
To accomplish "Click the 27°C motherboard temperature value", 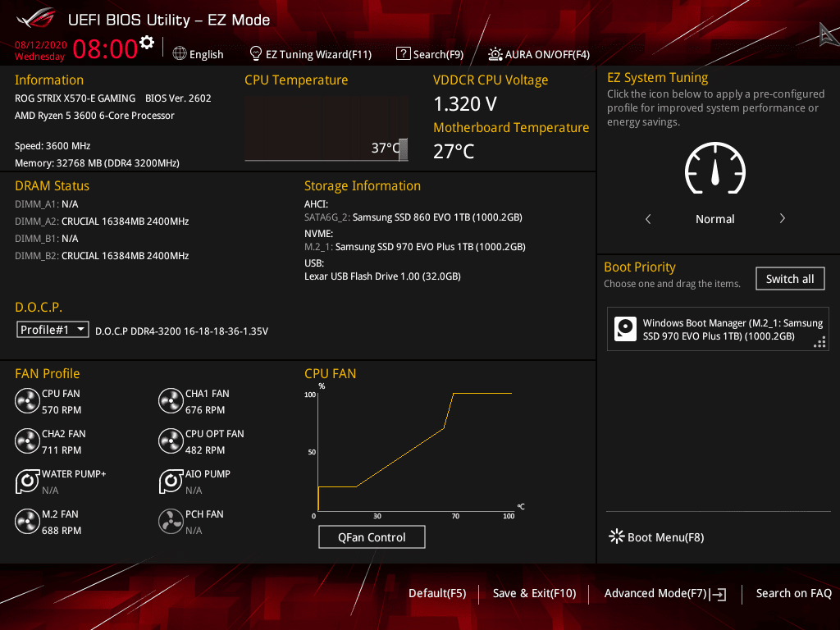I will click(x=454, y=152).
